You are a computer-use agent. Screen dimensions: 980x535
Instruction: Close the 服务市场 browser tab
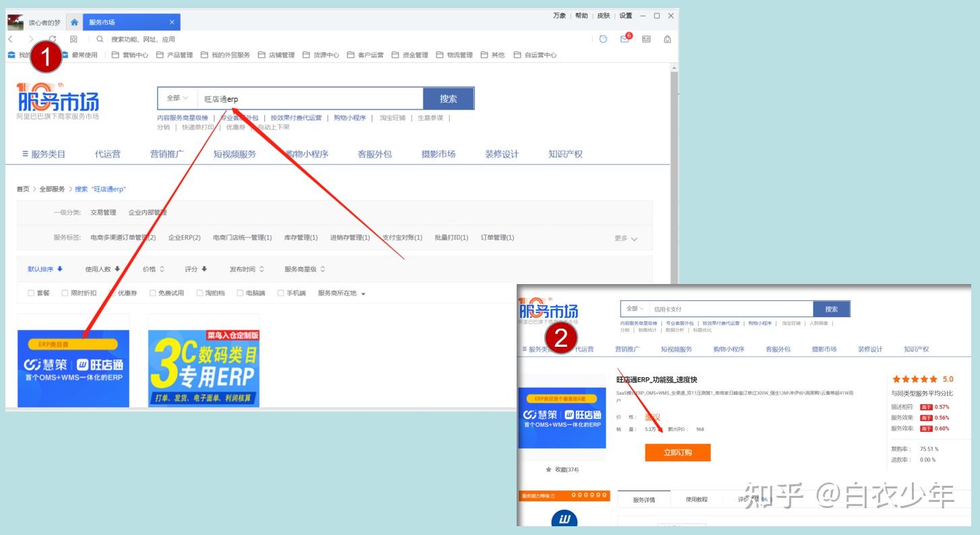(172, 22)
